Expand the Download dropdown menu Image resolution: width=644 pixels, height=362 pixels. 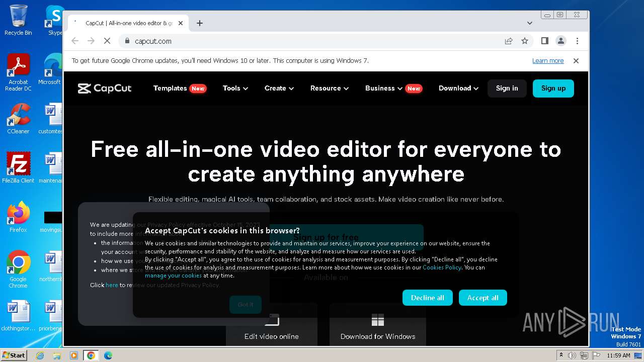pos(458,88)
